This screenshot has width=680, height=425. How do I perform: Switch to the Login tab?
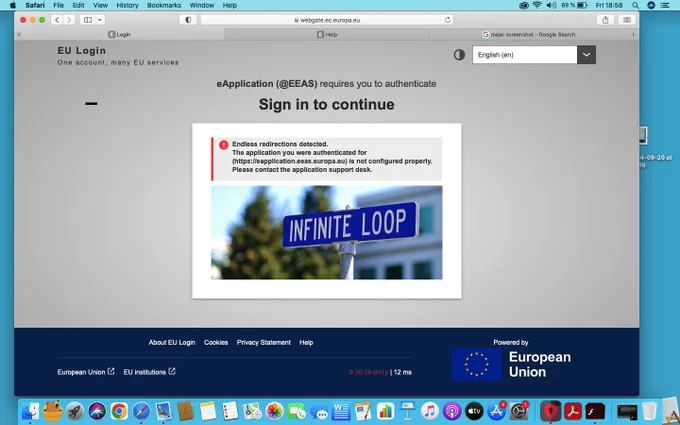pos(119,34)
